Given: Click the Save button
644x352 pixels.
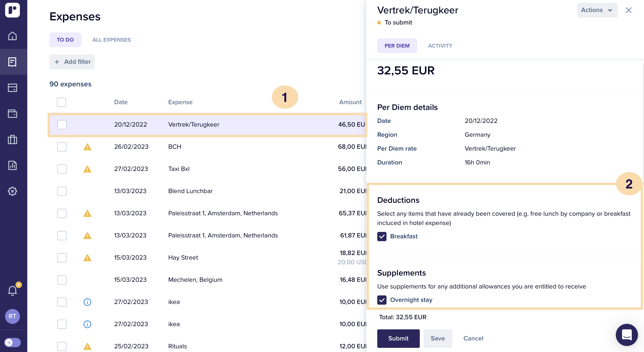Looking at the screenshot, I should 438,338.
